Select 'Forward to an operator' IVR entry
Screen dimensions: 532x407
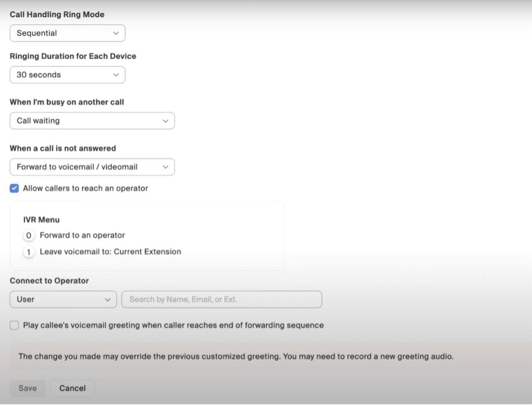pos(82,235)
